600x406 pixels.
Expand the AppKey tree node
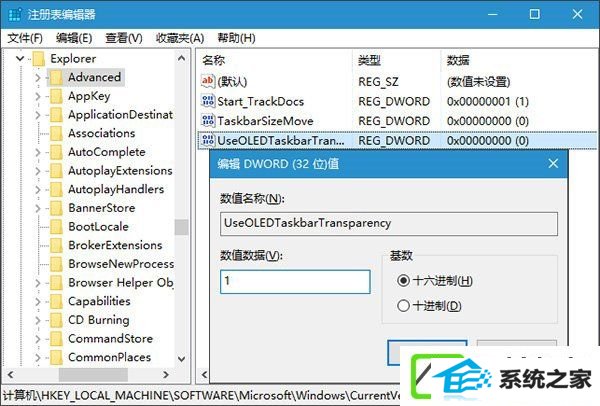(38, 96)
